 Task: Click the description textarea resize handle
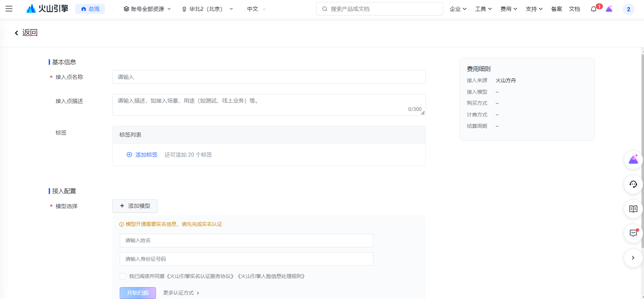(423, 113)
